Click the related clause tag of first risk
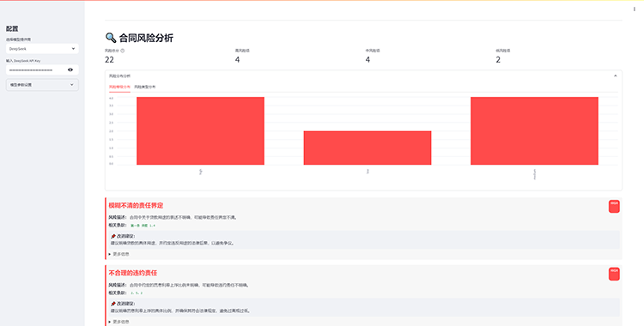Image resolution: width=644 pixels, height=326 pixels. (x=143, y=226)
